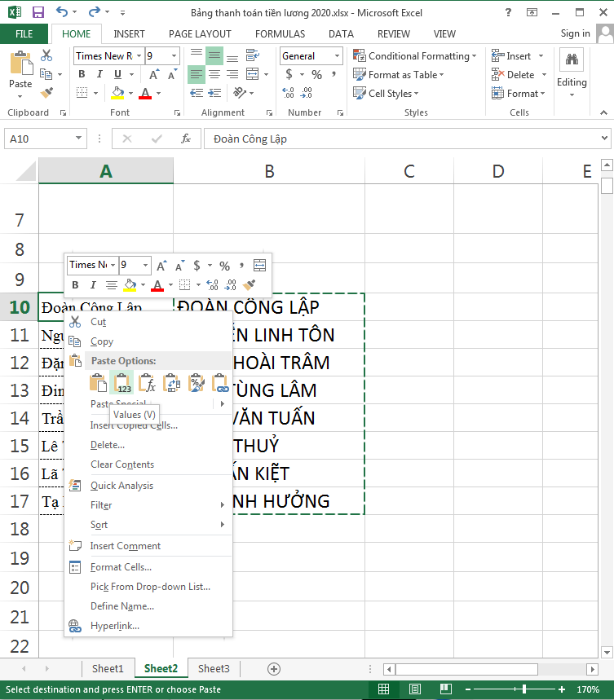Open the INSERT ribbon tab

tap(129, 34)
